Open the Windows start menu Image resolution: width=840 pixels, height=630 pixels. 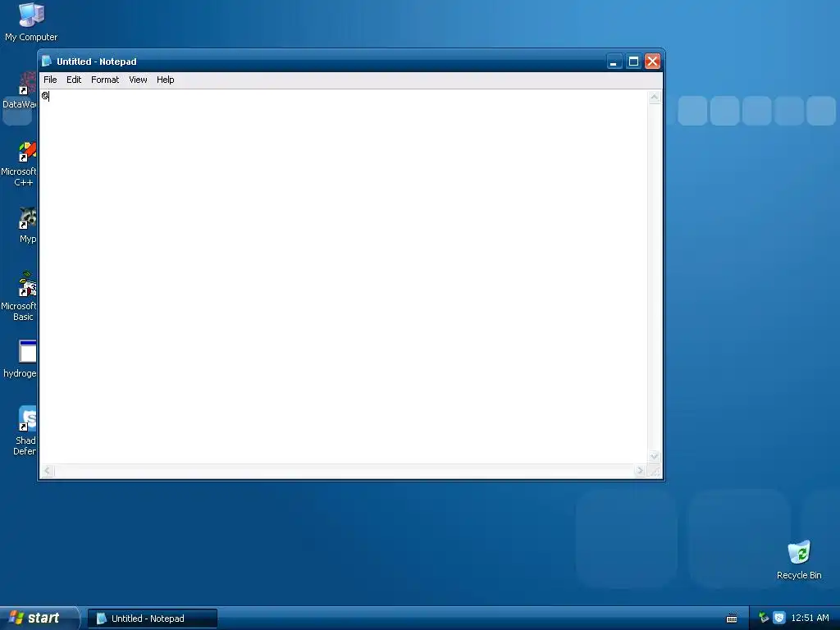39,619
